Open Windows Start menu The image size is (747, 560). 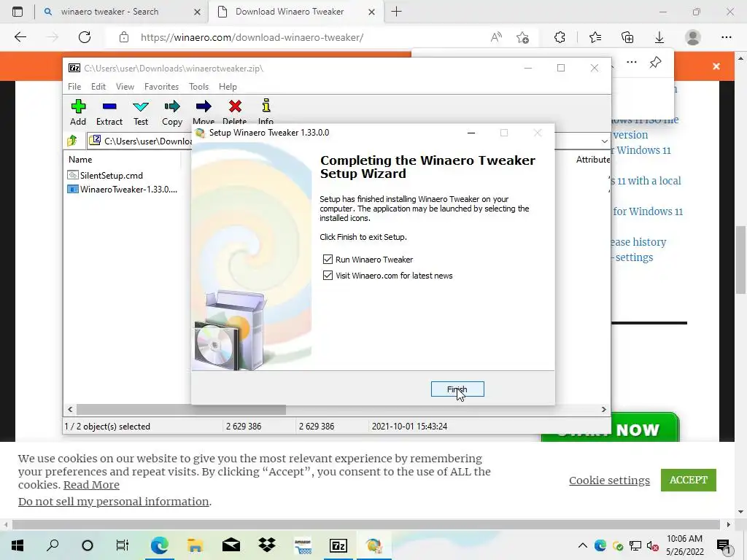click(x=18, y=545)
